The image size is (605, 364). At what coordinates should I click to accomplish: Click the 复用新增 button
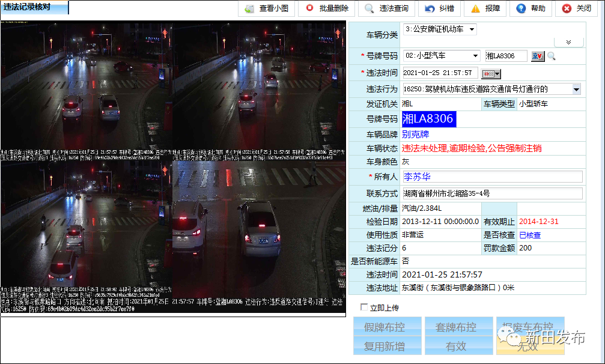click(388, 346)
